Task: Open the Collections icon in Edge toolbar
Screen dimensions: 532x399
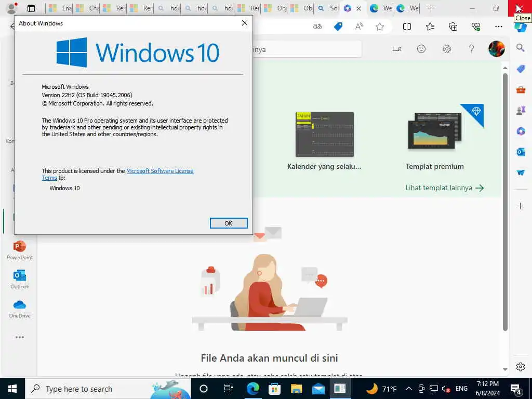Action: tap(453, 26)
